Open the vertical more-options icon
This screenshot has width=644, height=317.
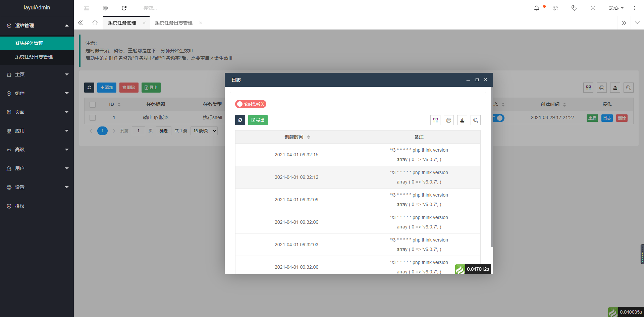tap(635, 8)
